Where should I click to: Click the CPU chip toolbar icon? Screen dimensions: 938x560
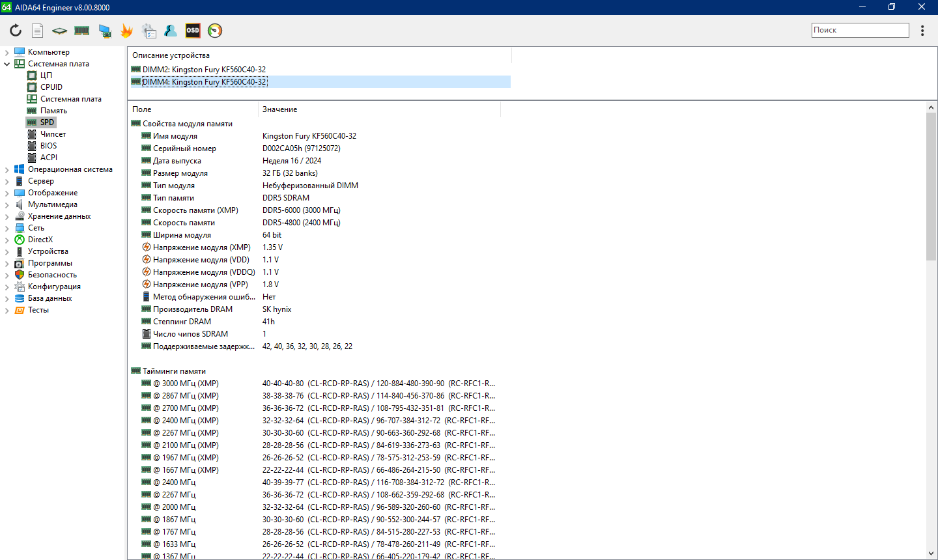click(x=59, y=31)
